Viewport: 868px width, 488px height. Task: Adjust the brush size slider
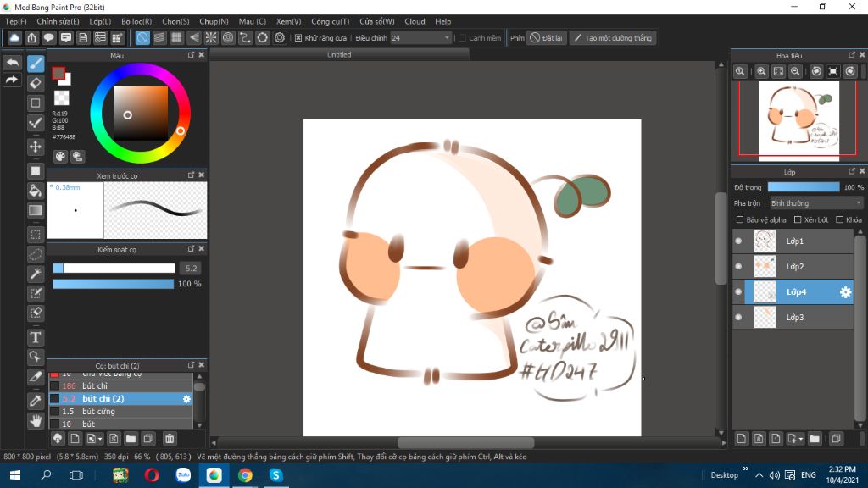pyautogui.click(x=114, y=269)
